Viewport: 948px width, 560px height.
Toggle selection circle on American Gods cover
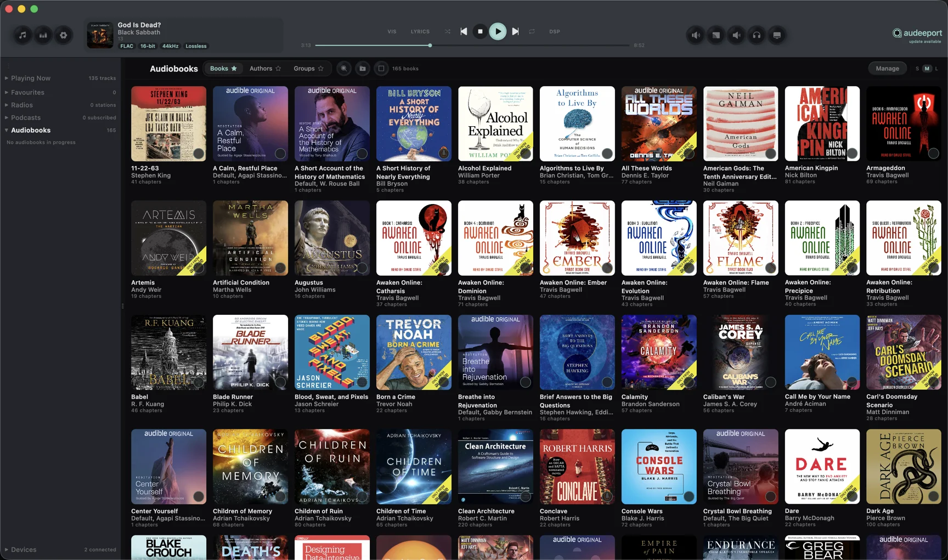(x=770, y=154)
